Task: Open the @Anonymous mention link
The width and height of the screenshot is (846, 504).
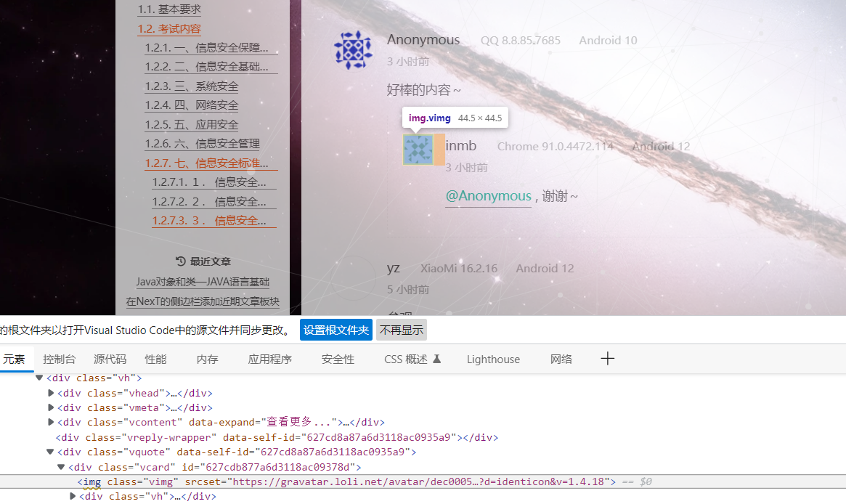Action: click(x=488, y=195)
